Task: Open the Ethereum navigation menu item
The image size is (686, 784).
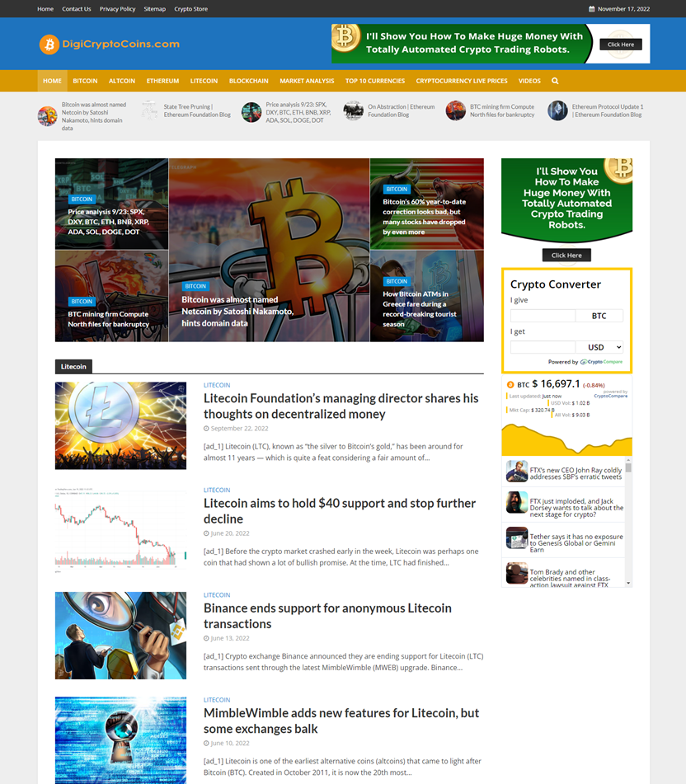Action: click(162, 81)
